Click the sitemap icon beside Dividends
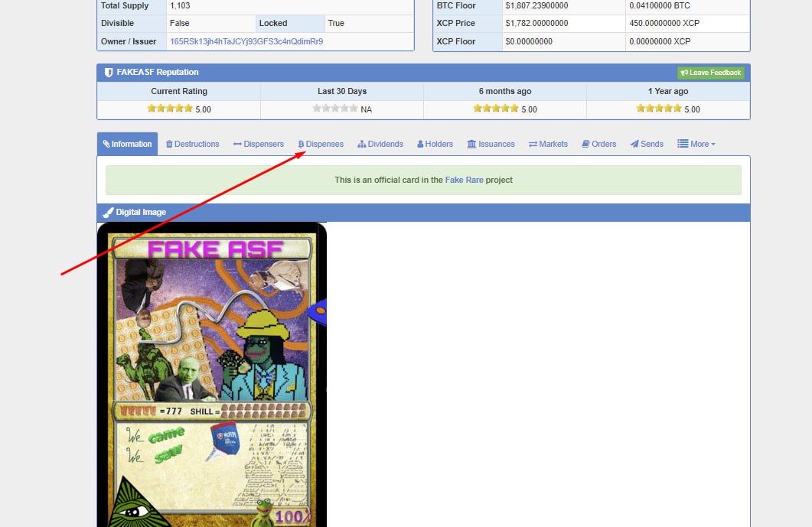812x527 pixels. click(361, 144)
